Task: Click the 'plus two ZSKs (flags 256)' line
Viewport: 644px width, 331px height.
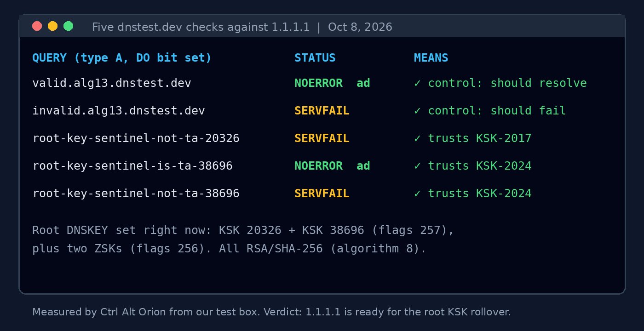Action: click(230, 249)
